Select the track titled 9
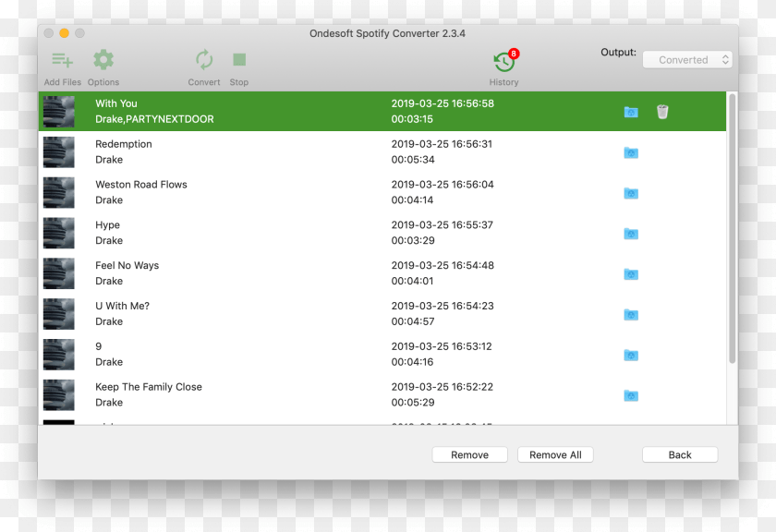Image resolution: width=776 pixels, height=532 pixels. [99, 346]
